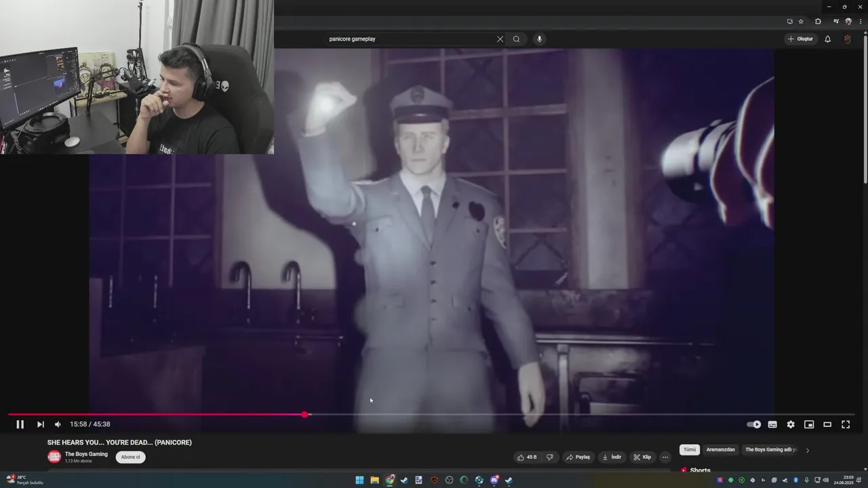Subscribe with the Abone ol button

click(130, 457)
